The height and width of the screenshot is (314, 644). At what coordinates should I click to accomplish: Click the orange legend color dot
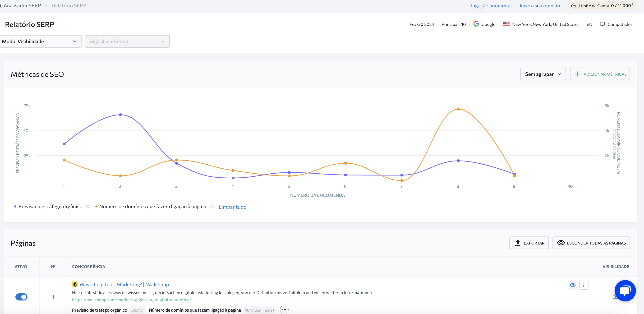96,207
